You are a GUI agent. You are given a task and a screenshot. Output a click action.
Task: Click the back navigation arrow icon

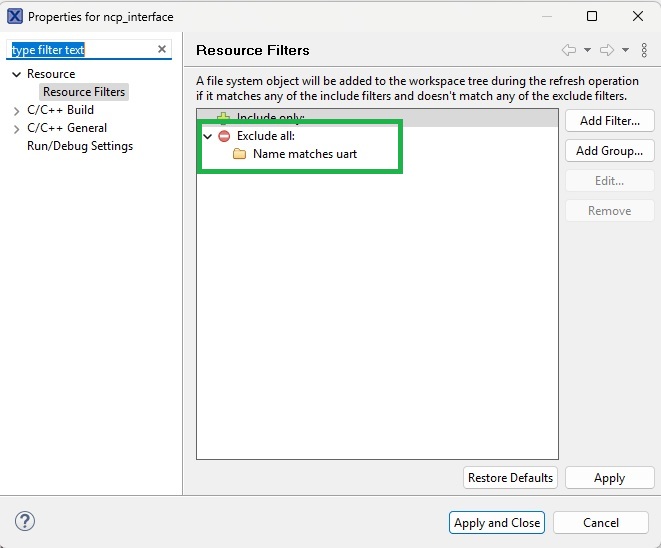pos(568,50)
